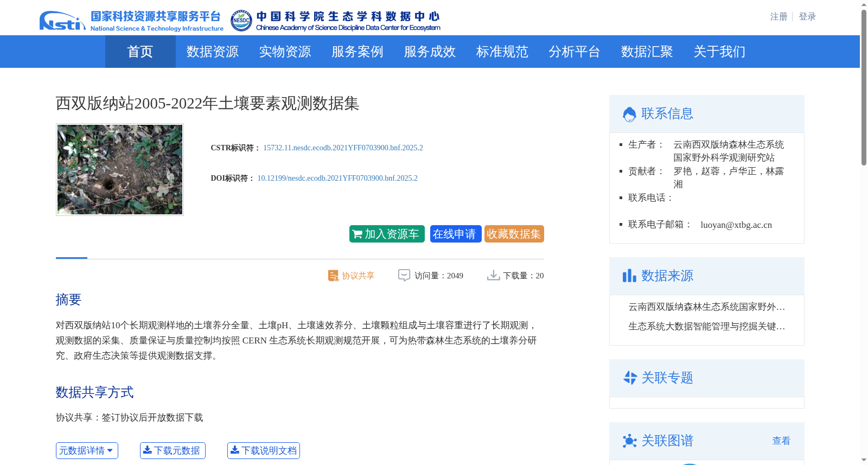Open the soil pit dataset thumbnail

pos(120,169)
